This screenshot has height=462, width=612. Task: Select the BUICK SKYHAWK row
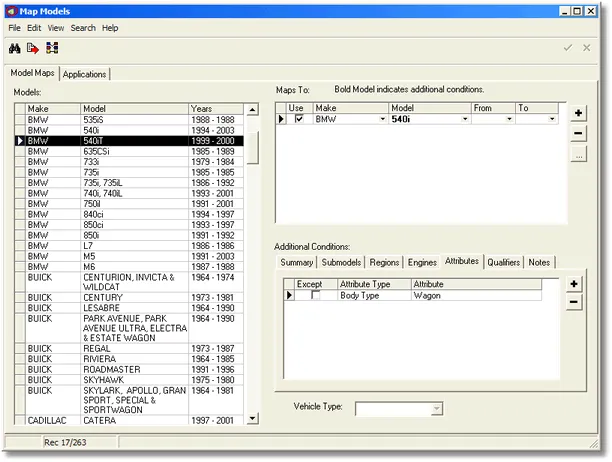129,380
